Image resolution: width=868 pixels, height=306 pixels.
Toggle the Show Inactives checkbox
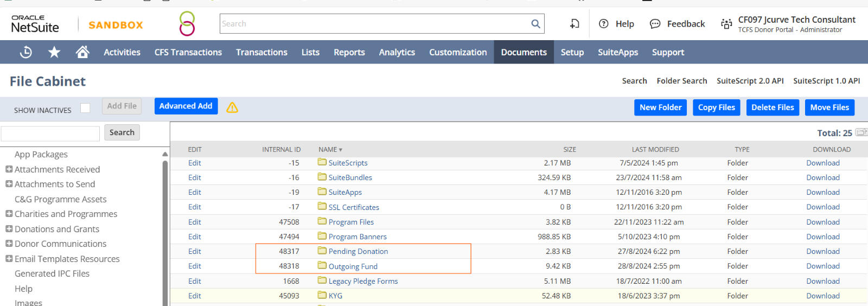tap(85, 108)
